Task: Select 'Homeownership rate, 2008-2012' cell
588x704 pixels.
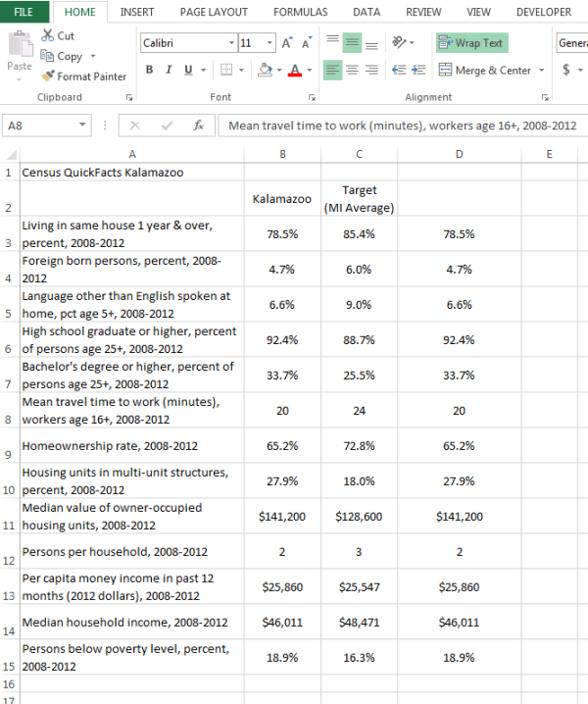Action: (132, 446)
